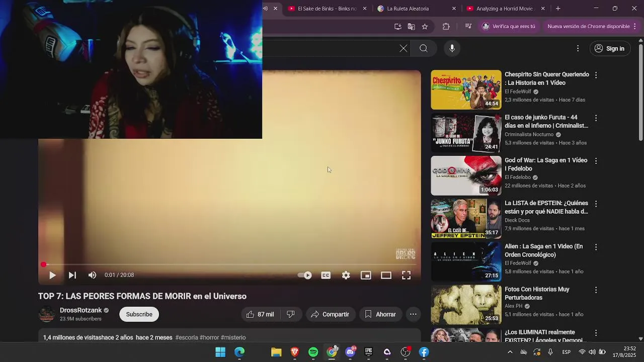Sign in to YouTube
Screen dimensions: 644x362
click(x=610, y=48)
